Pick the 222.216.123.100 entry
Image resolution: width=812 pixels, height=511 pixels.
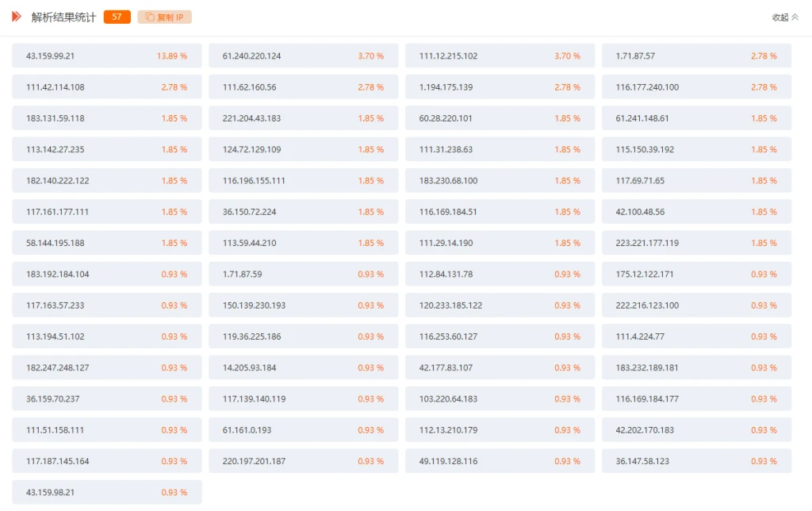click(647, 305)
